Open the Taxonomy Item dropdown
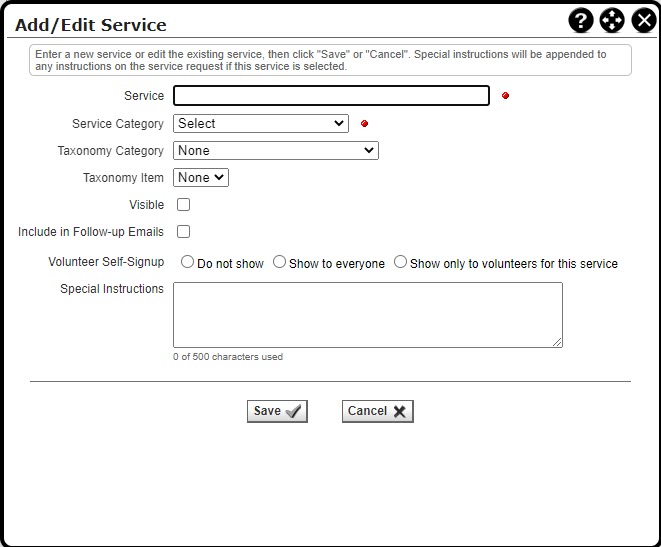The width and height of the screenshot is (661, 547). click(x=201, y=178)
